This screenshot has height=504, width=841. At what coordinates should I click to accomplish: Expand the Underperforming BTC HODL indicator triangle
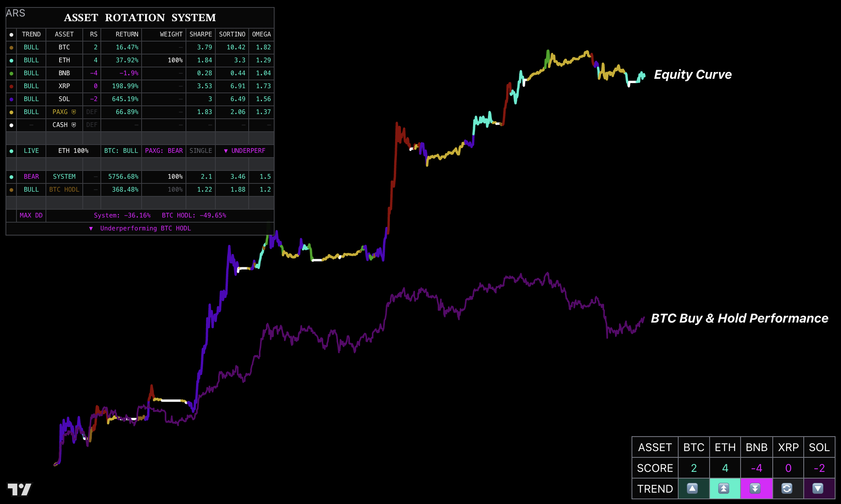(x=91, y=228)
